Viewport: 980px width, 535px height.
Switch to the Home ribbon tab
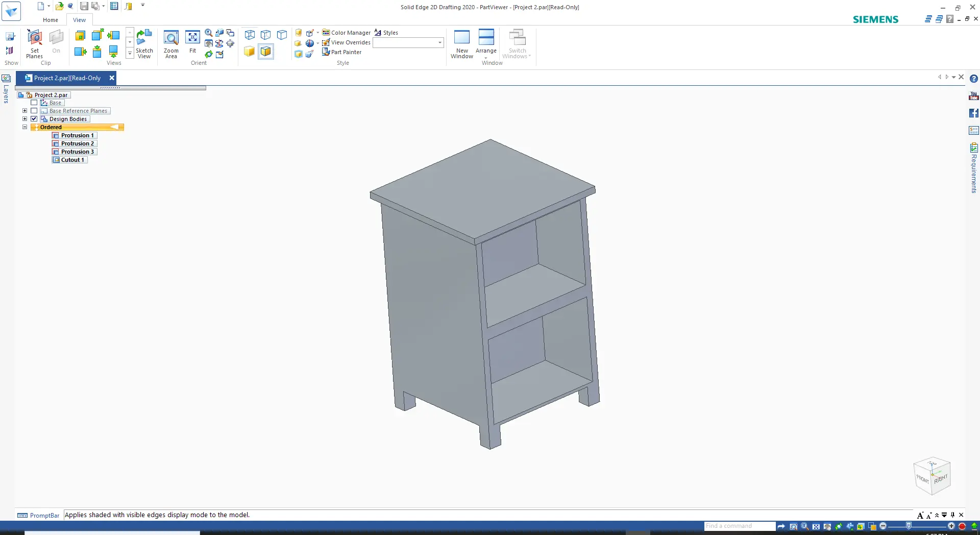click(51, 20)
